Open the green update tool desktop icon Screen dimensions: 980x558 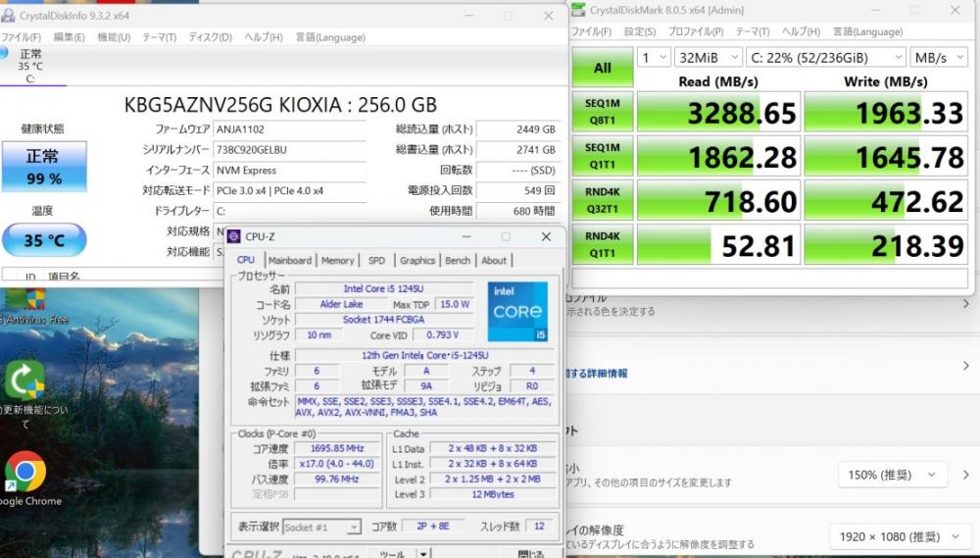click(x=25, y=394)
